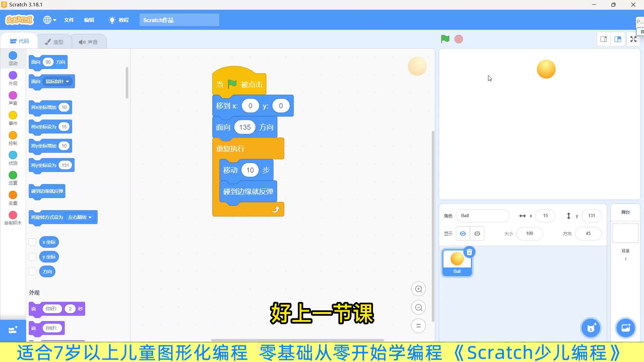Viewport: 644px width, 362px height.
Task: Open the 文件 menu
Action: click(69, 20)
